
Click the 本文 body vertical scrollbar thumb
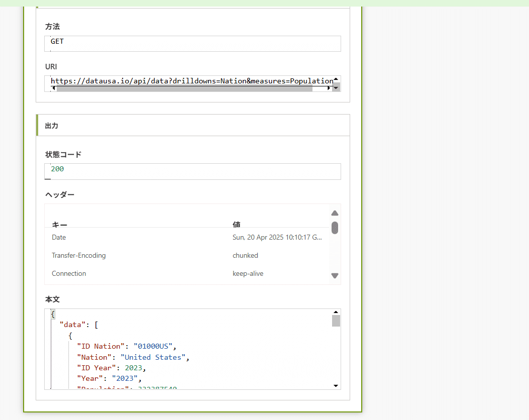[x=336, y=321]
